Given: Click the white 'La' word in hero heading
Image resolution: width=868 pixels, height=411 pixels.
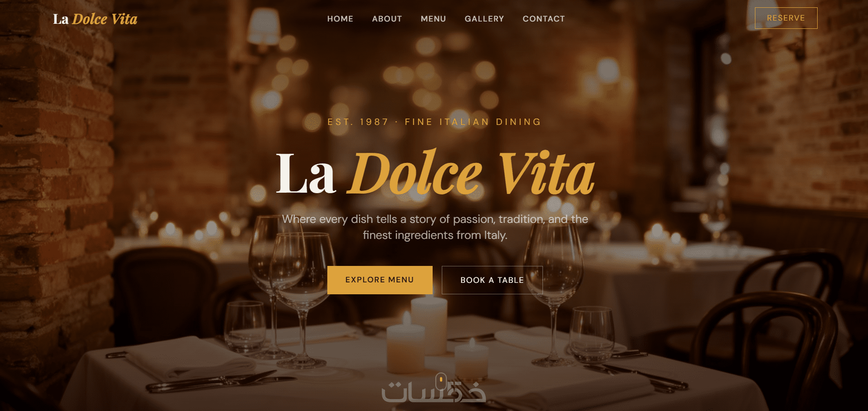Looking at the screenshot, I should click(x=306, y=174).
